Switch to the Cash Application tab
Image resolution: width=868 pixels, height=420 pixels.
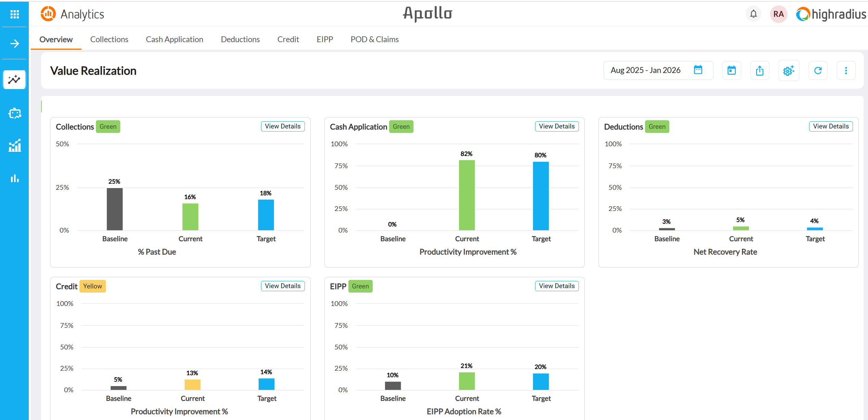pos(174,39)
